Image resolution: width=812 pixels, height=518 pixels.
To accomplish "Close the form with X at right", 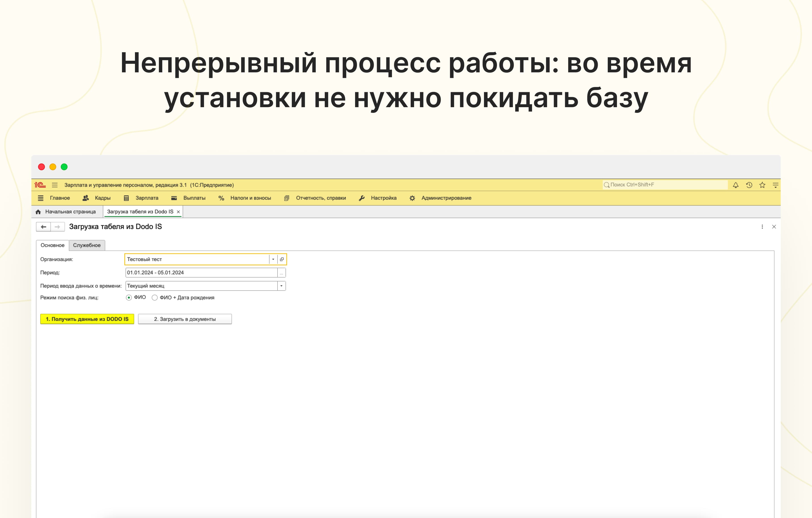I will click(774, 227).
